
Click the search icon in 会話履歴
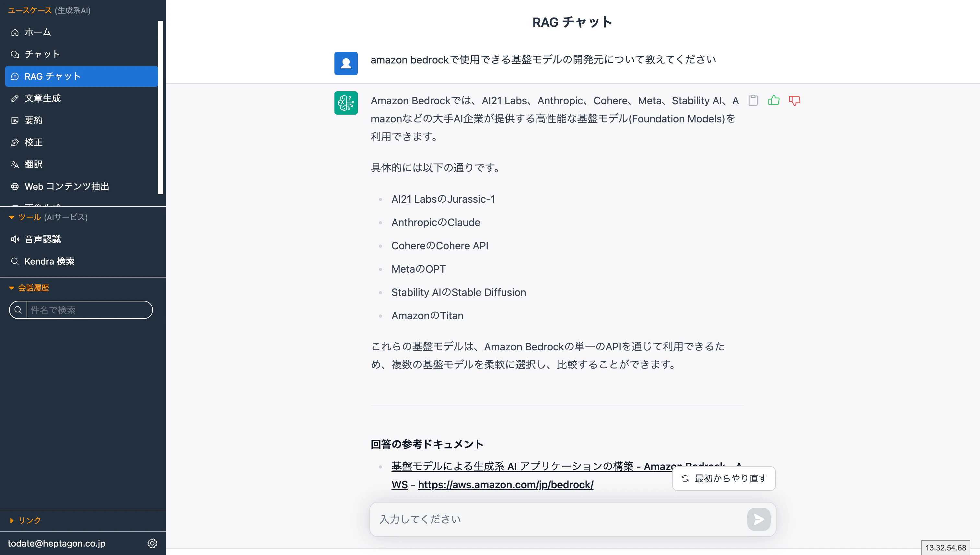click(x=18, y=310)
